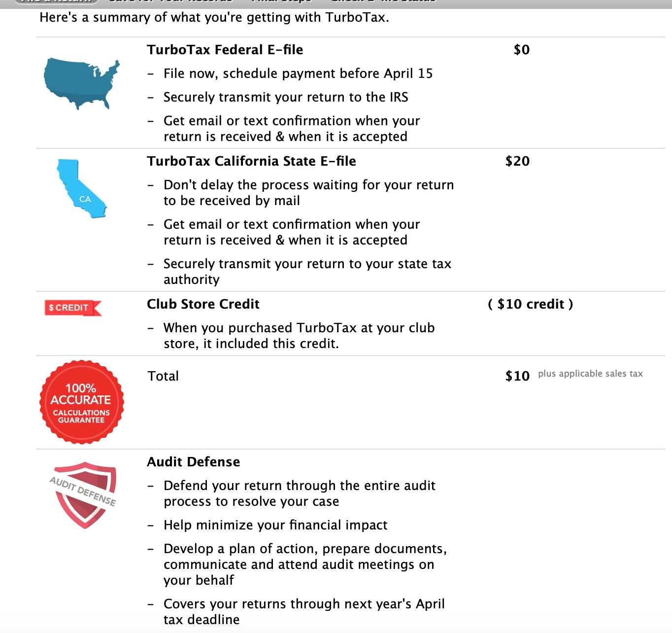
Task: Click the California state map icon
Action: tap(81, 188)
